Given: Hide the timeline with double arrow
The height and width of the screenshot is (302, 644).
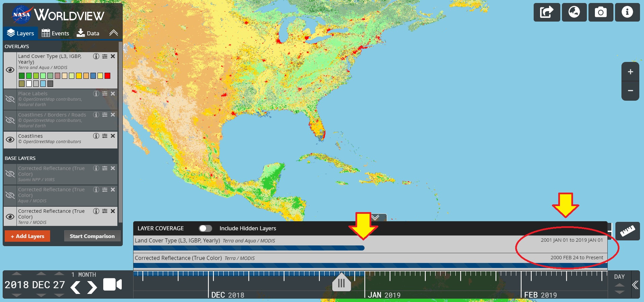Looking at the screenshot, I should (x=635, y=285).
